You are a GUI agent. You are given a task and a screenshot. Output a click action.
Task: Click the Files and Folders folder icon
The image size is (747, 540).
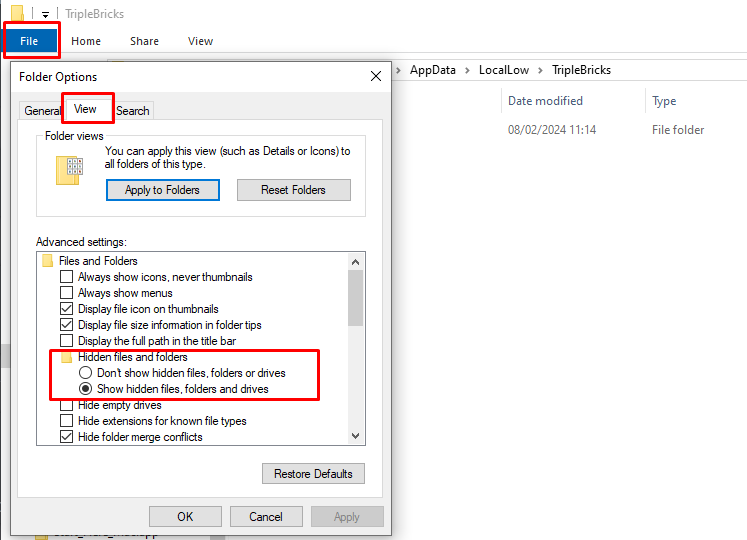[x=48, y=261]
